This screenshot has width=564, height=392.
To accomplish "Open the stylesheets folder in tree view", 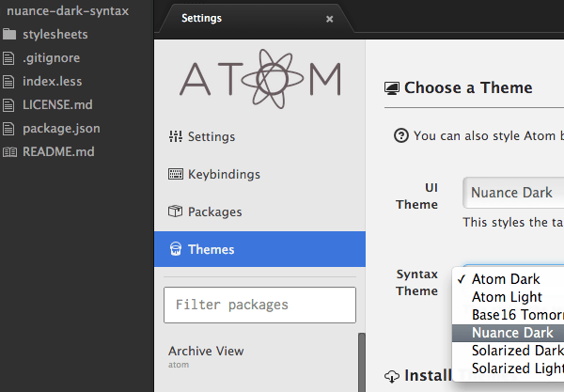I will point(55,35).
